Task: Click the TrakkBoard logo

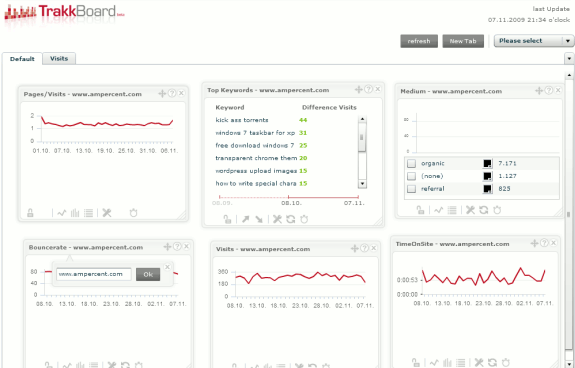Action: pyautogui.click(x=64, y=13)
